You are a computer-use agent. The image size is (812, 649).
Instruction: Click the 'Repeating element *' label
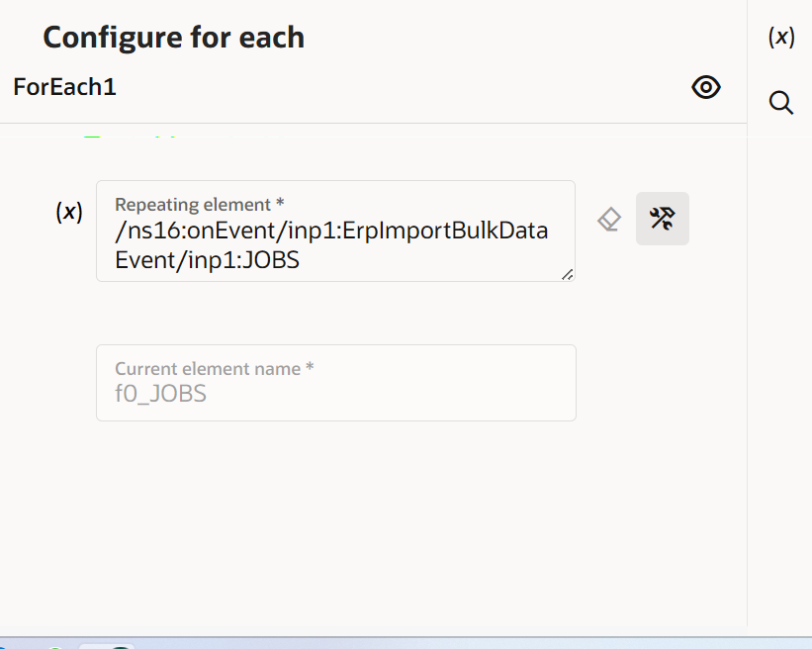point(200,204)
